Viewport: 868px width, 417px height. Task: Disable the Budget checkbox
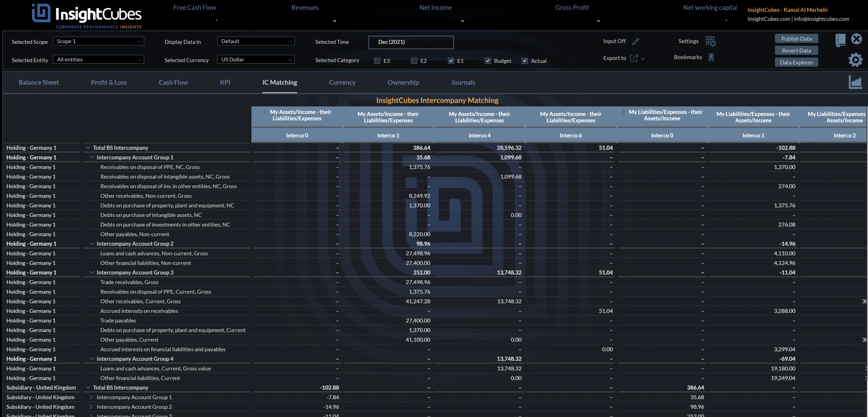[x=487, y=61]
